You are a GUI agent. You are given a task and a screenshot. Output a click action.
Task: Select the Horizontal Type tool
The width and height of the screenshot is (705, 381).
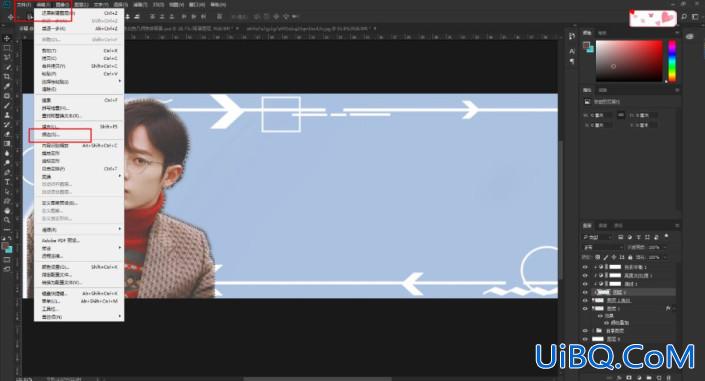(x=7, y=182)
